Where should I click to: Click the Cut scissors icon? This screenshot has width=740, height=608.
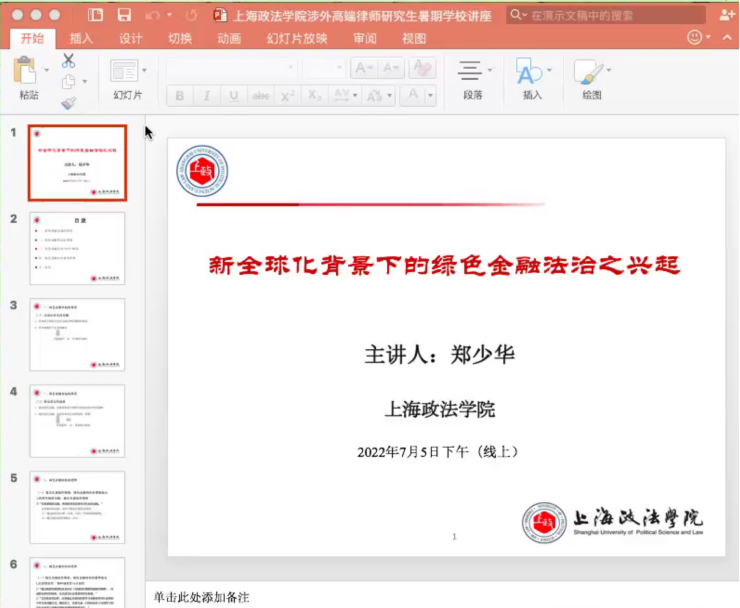[x=68, y=61]
